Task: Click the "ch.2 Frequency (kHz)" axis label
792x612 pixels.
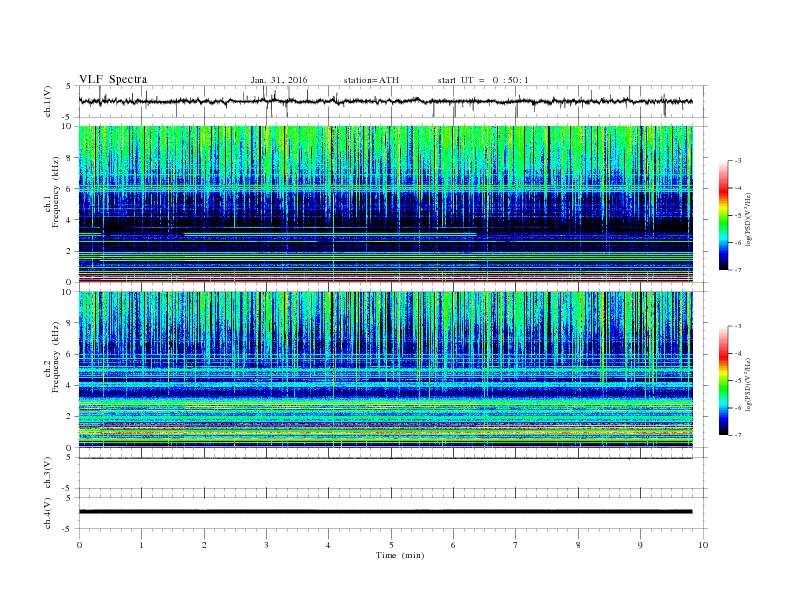Action: 52,357
